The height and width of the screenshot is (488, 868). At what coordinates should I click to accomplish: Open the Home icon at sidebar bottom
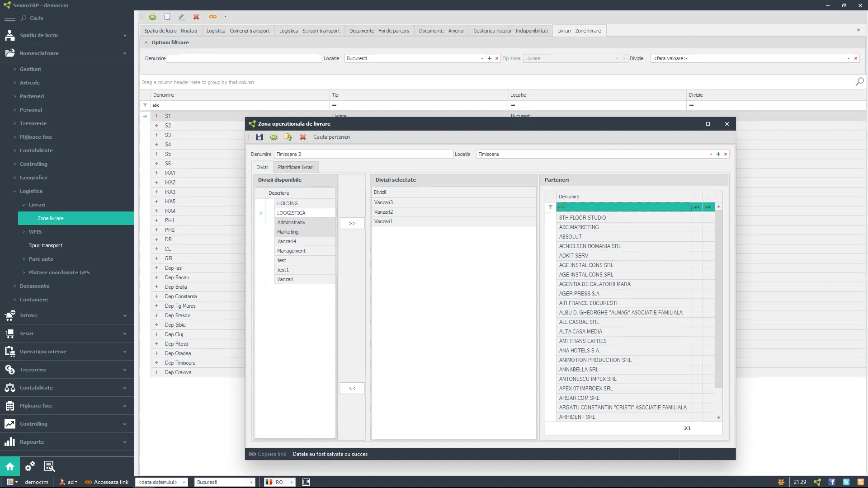coord(10,466)
